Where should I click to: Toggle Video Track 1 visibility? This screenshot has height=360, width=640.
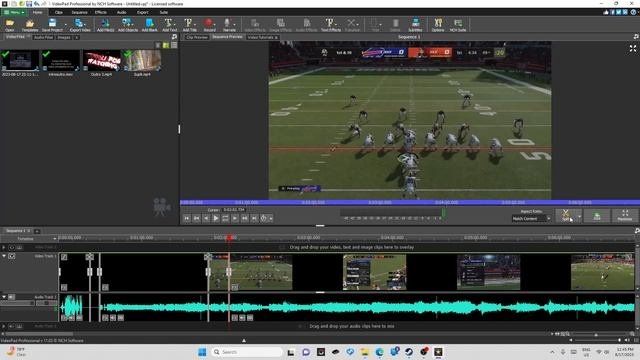coord(12,256)
